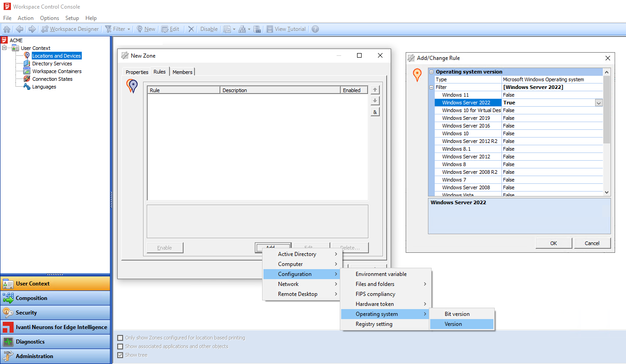The image size is (626, 364).
Task: Click the Delete X toolbar icon
Action: pyautogui.click(x=191, y=29)
